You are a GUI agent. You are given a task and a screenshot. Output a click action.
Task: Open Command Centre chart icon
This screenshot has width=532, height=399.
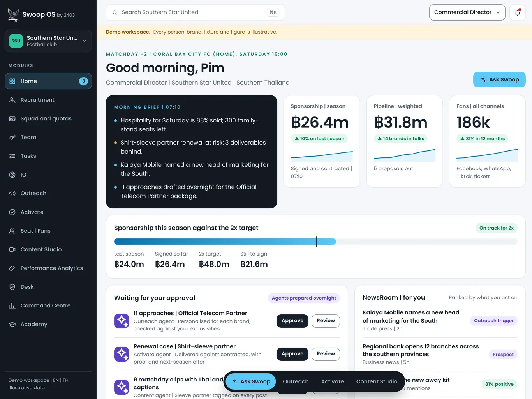pyautogui.click(x=12, y=305)
